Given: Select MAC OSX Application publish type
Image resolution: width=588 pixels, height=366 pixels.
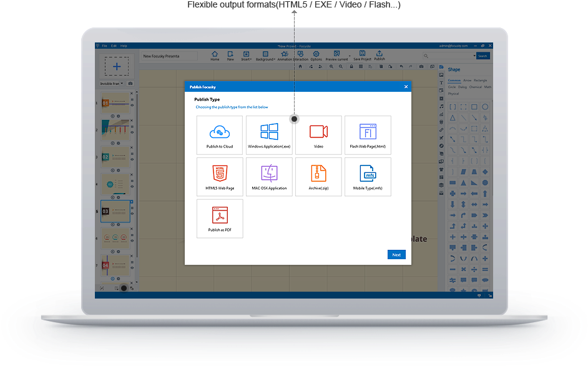Looking at the screenshot, I should point(269,177).
